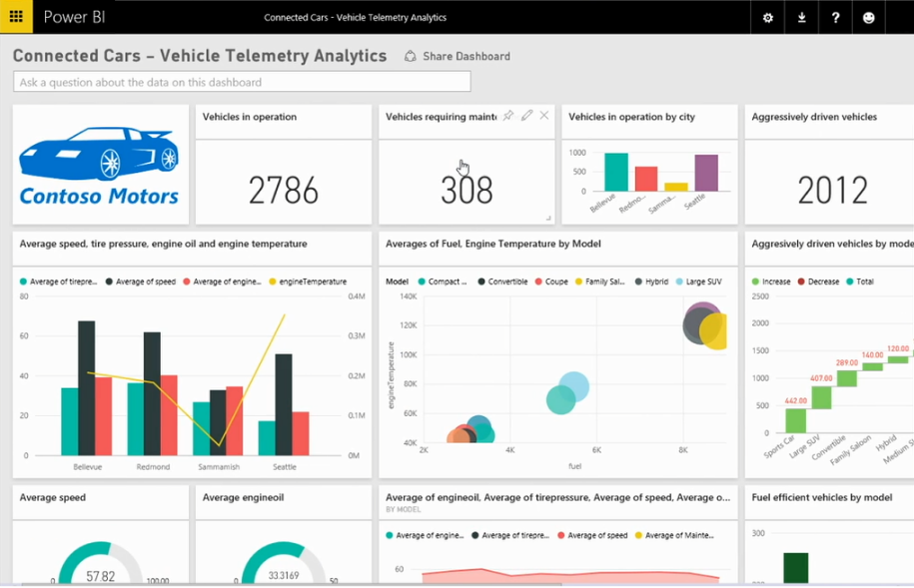
Task: Click the Share Dashboard icon
Action: coord(411,56)
